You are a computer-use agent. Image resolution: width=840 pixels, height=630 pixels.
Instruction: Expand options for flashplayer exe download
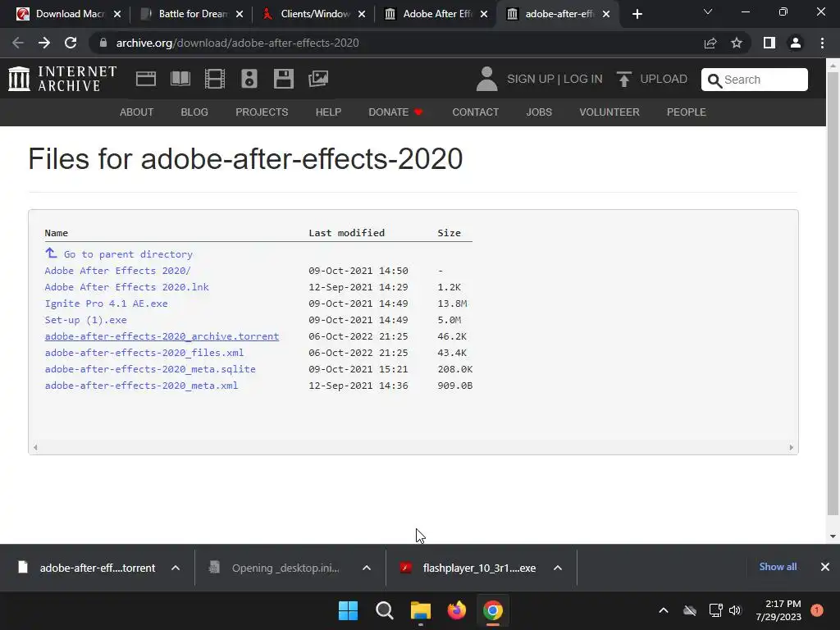click(x=558, y=568)
